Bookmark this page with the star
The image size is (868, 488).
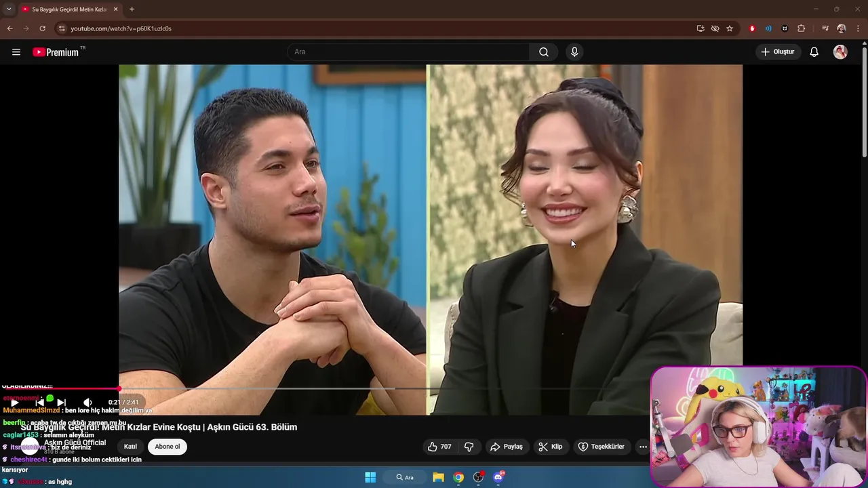point(730,28)
